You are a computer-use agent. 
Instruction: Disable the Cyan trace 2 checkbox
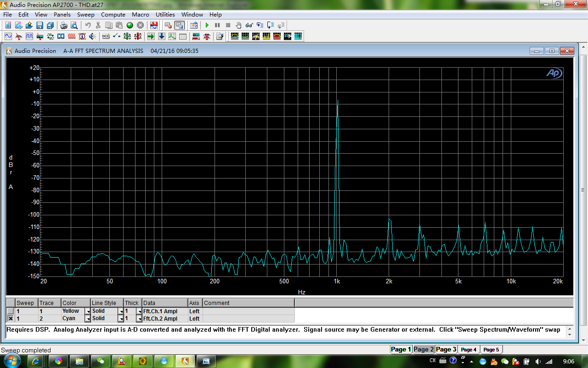point(11,319)
